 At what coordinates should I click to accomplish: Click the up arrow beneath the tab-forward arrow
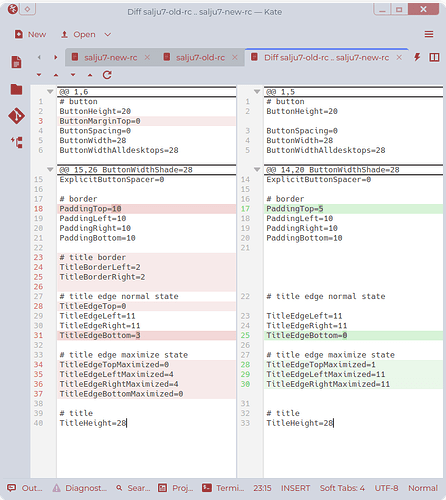56,75
